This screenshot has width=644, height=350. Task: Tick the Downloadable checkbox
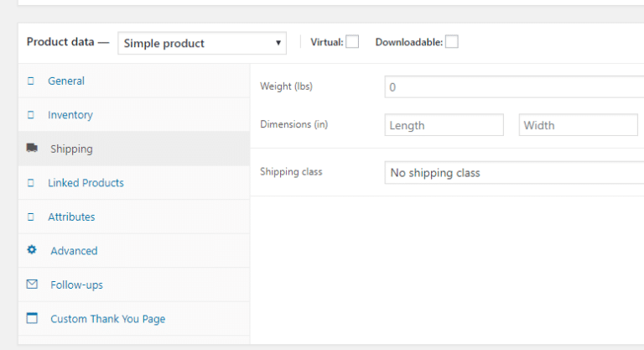tap(452, 42)
